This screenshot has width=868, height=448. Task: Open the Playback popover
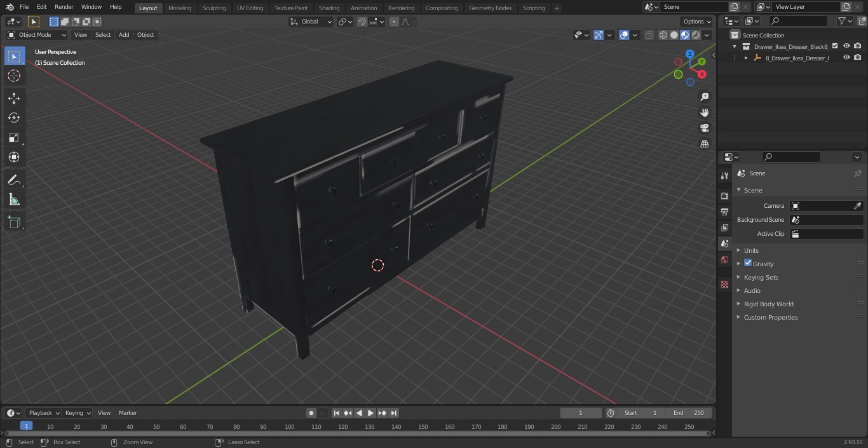click(44, 413)
